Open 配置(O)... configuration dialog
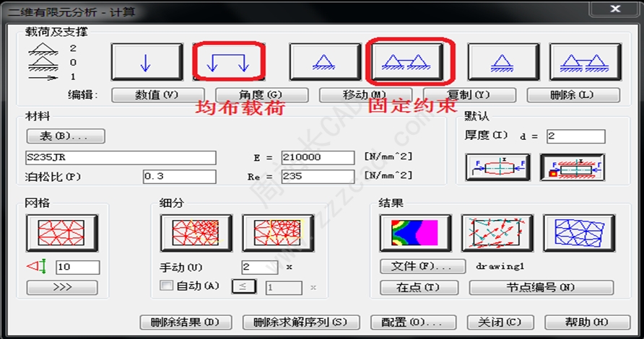The image size is (644, 339). (406, 322)
